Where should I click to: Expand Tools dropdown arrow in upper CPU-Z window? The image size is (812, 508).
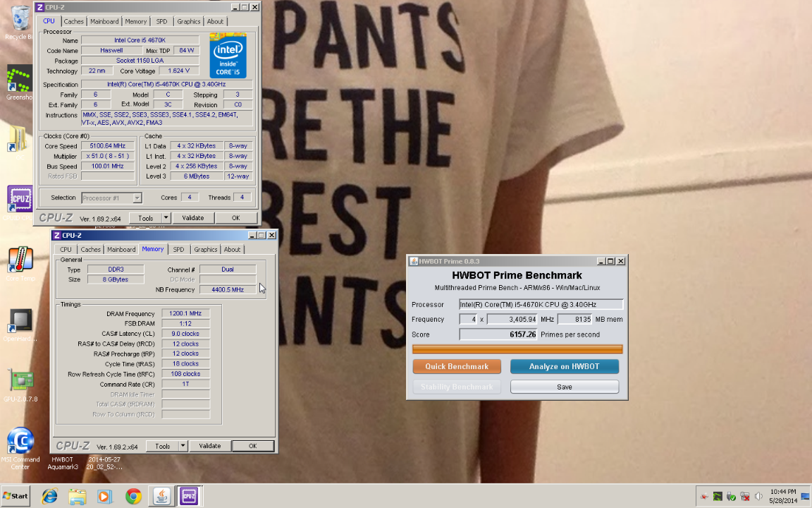[166, 218]
